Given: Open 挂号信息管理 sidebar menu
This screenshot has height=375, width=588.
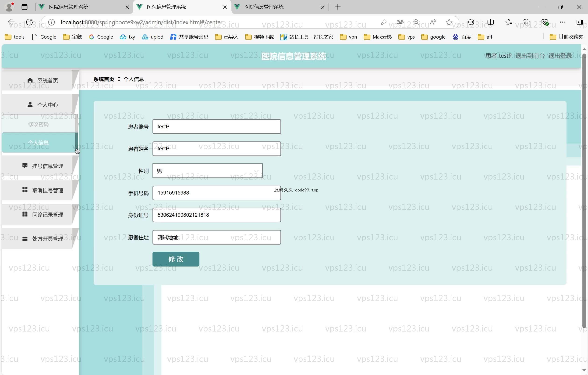Looking at the screenshot, I should (40, 166).
